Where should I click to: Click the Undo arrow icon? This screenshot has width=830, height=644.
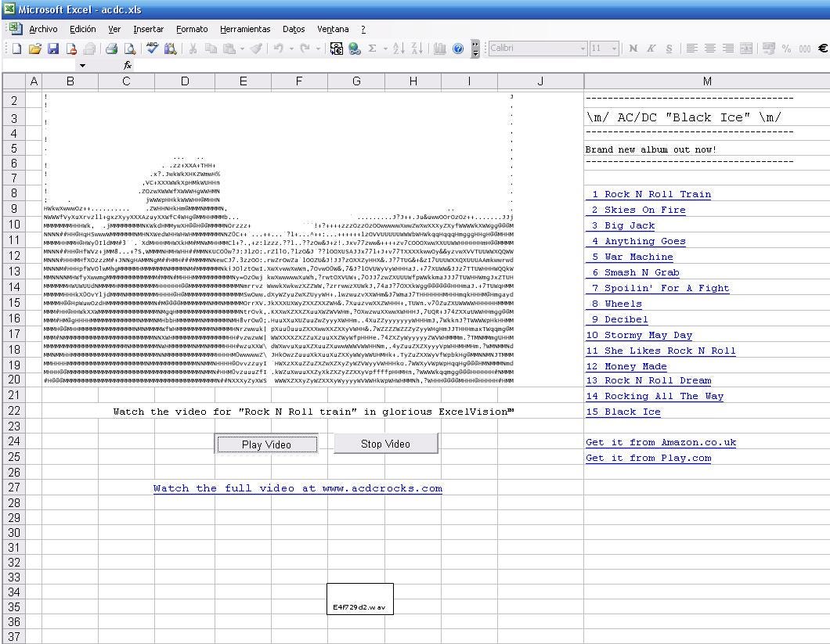(x=278, y=49)
